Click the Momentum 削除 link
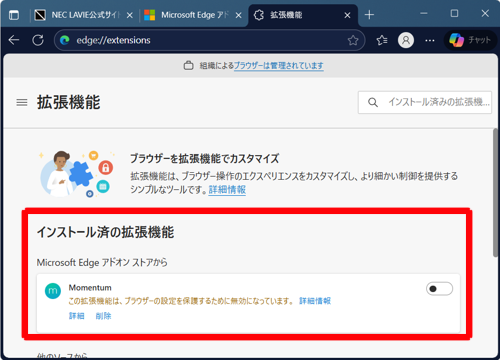500x360 pixels. 103,316
